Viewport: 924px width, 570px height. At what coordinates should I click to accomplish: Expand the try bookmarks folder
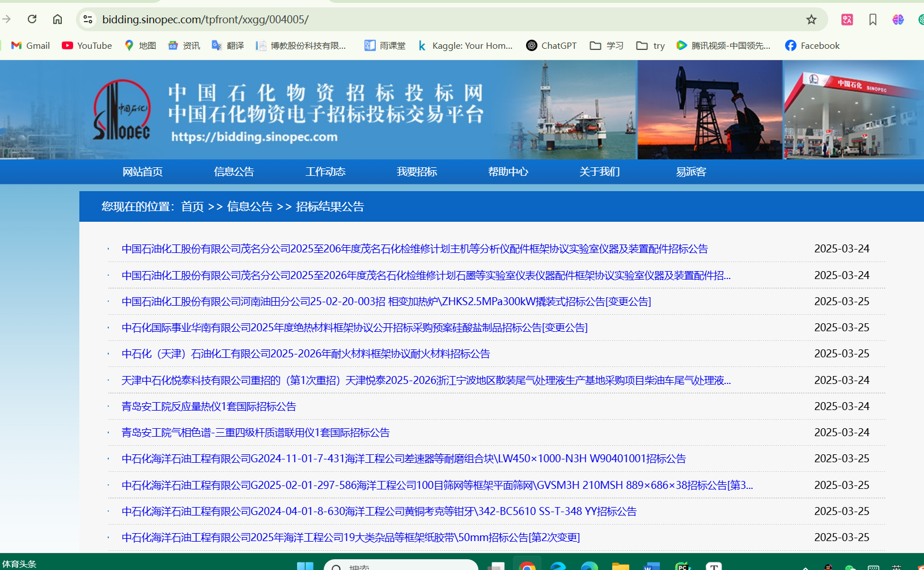click(651, 45)
